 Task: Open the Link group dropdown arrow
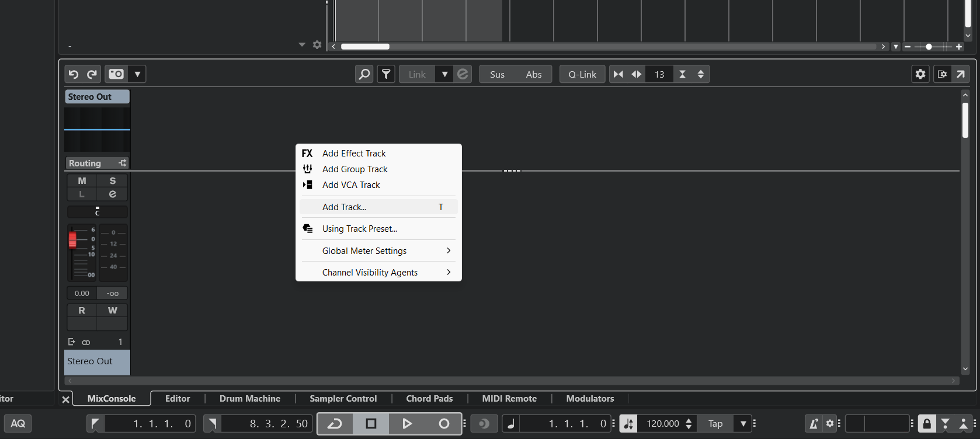point(444,74)
